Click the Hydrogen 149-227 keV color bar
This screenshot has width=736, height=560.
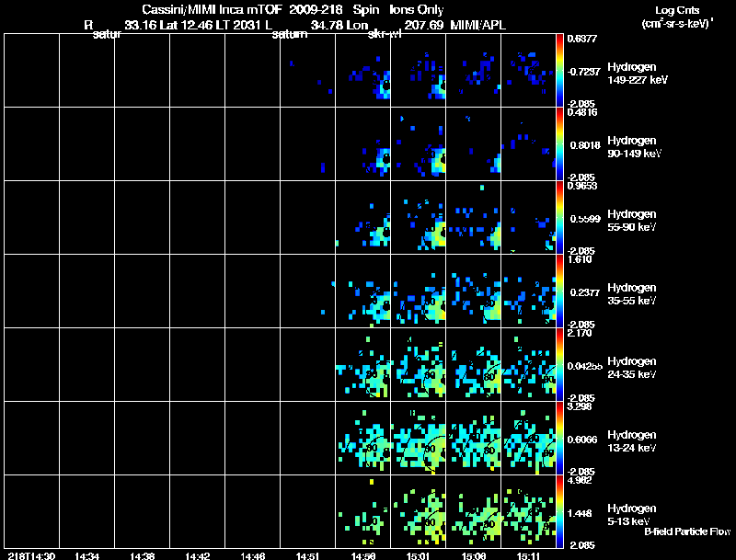(x=559, y=71)
